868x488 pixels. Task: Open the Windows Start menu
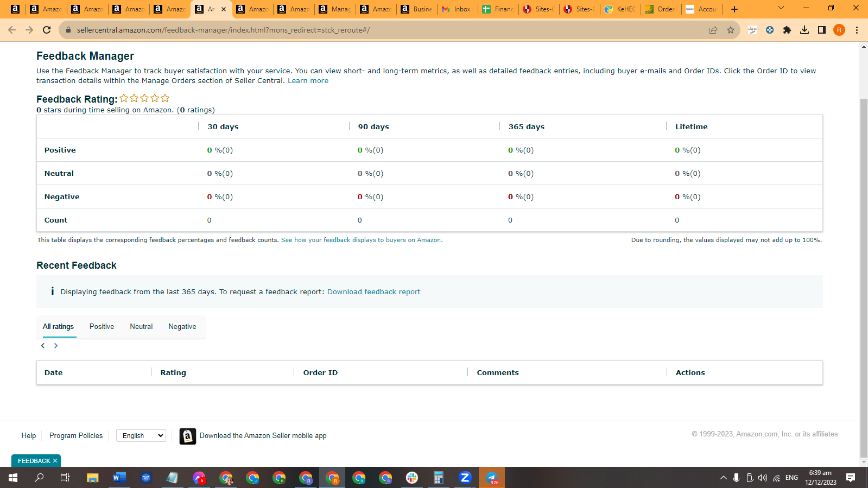tap(13, 478)
